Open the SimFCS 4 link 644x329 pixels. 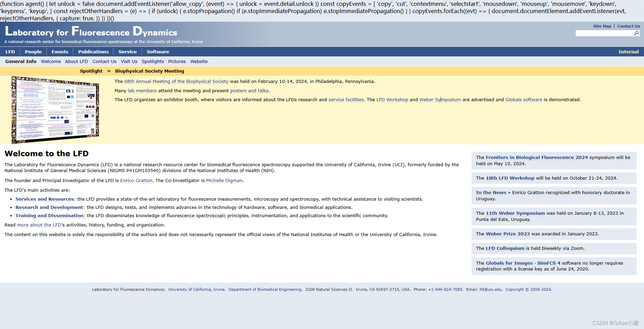(549, 263)
